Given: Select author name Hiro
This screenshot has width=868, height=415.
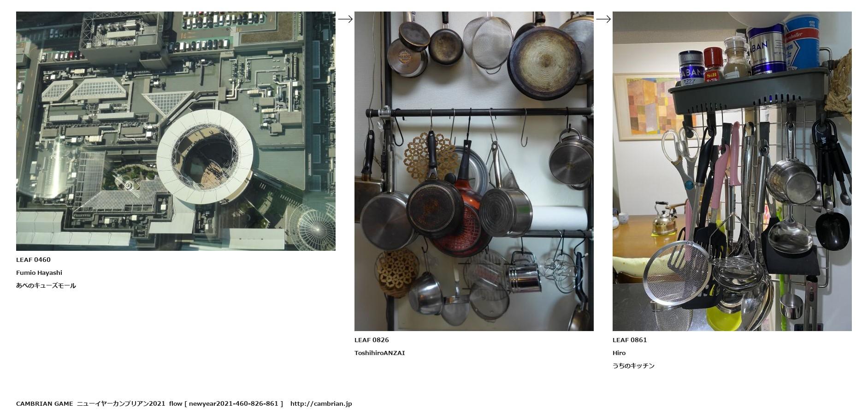Looking at the screenshot, I should point(619,353).
